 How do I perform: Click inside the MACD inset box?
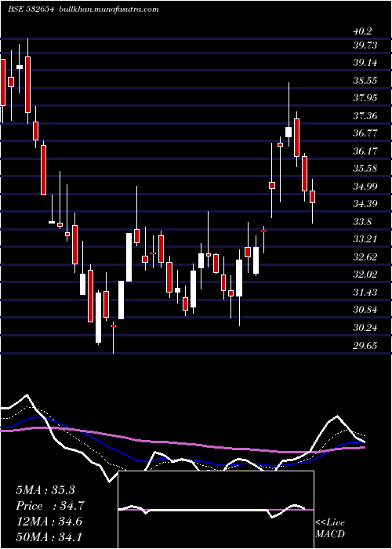point(216,510)
